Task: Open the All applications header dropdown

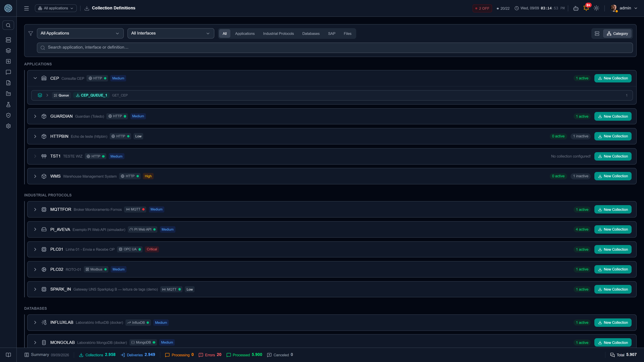Action: pos(56,8)
